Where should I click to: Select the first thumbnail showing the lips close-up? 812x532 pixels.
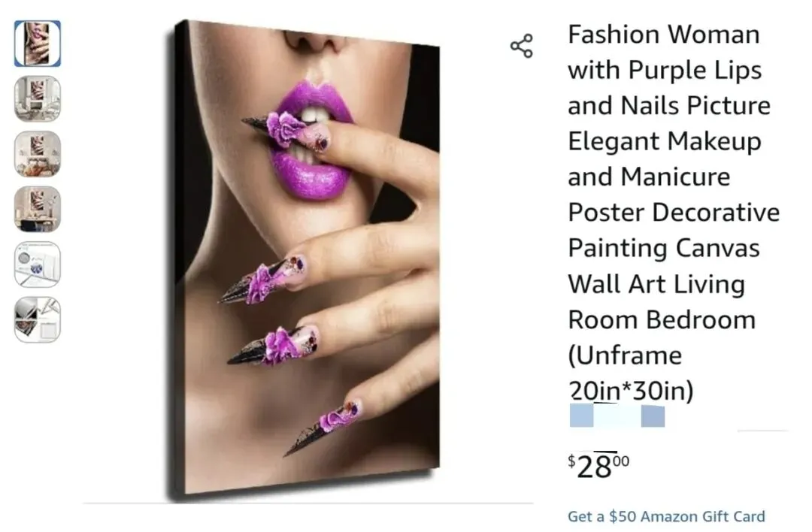[x=38, y=44]
